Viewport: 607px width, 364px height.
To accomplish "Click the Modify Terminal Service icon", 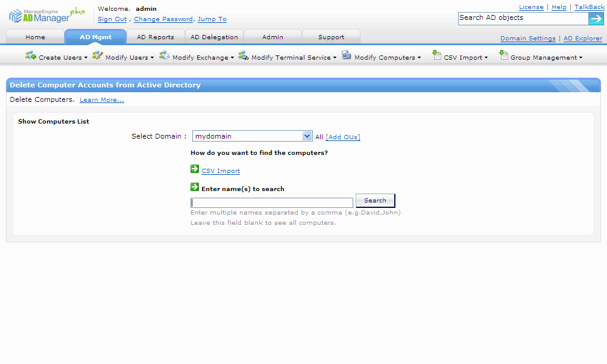I will [x=243, y=55].
